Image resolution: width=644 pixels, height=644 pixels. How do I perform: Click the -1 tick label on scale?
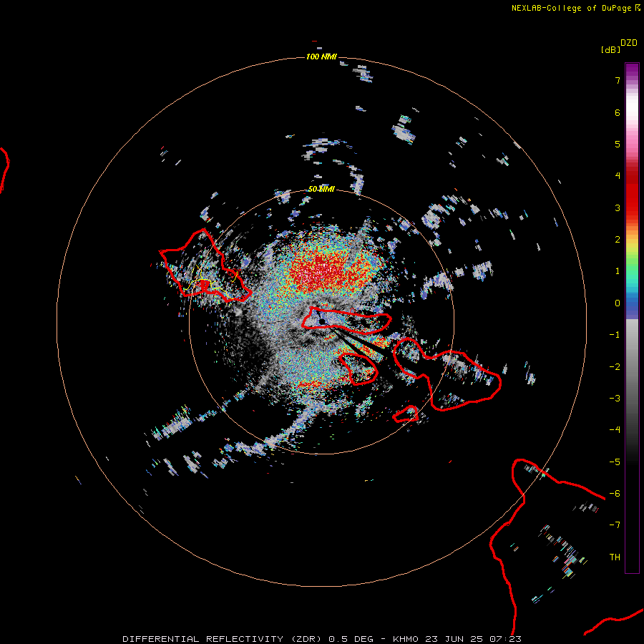(x=615, y=335)
